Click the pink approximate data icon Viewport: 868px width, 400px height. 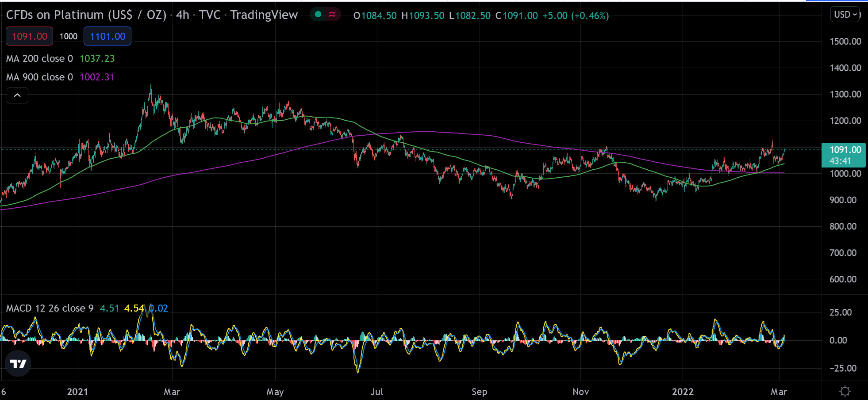coord(332,15)
